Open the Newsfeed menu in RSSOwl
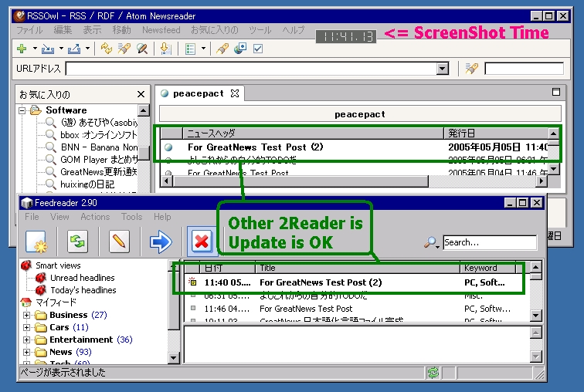This screenshot has height=392, width=584. (161, 30)
